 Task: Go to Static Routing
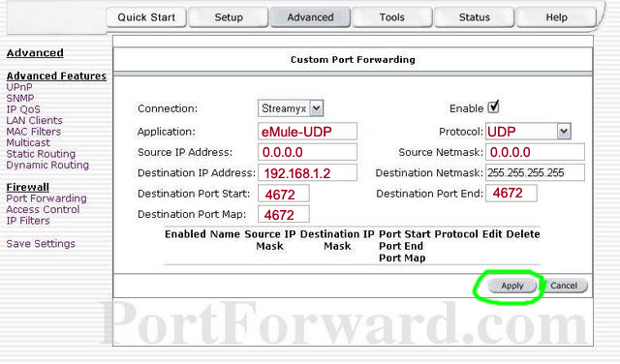click(x=41, y=154)
